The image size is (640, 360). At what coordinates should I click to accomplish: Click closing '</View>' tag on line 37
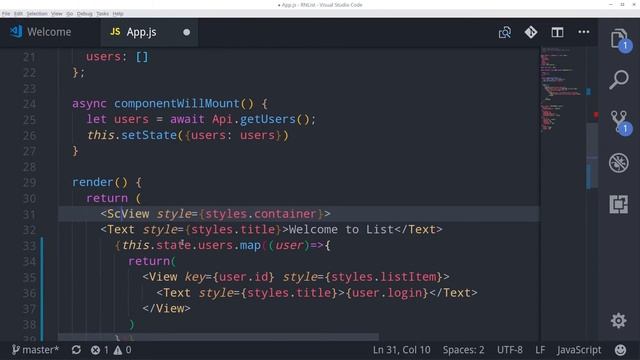coord(167,309)
